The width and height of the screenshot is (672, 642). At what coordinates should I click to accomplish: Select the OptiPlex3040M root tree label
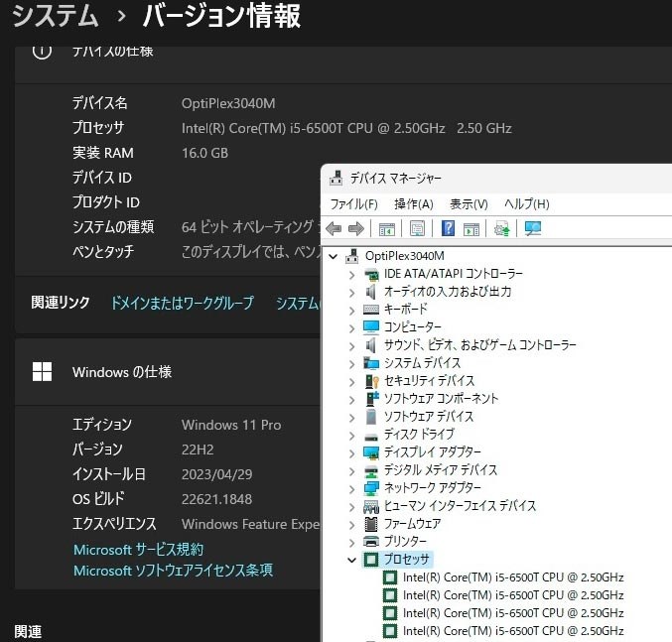[405, 256]
